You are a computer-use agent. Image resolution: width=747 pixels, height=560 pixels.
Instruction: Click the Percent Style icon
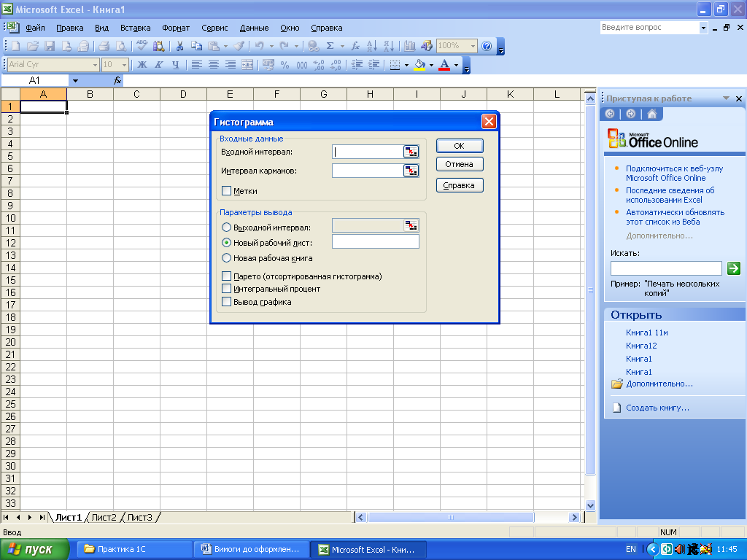coord(285,64)
